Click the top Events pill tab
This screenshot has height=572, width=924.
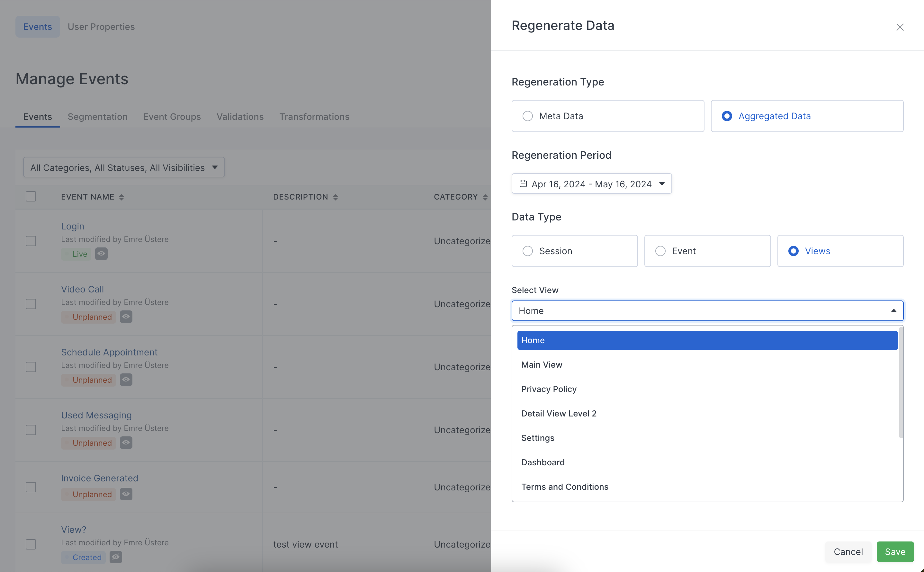pyautogui.click(x=38, y=26)
